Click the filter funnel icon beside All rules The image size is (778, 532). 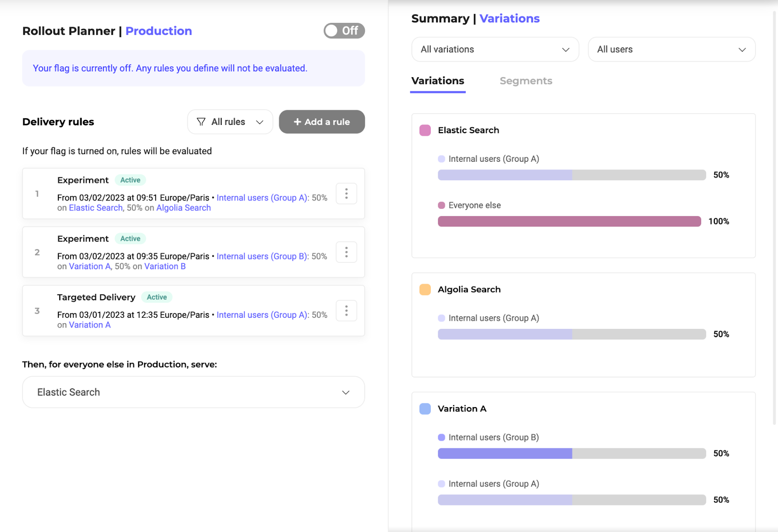click(x=201, y=122)
